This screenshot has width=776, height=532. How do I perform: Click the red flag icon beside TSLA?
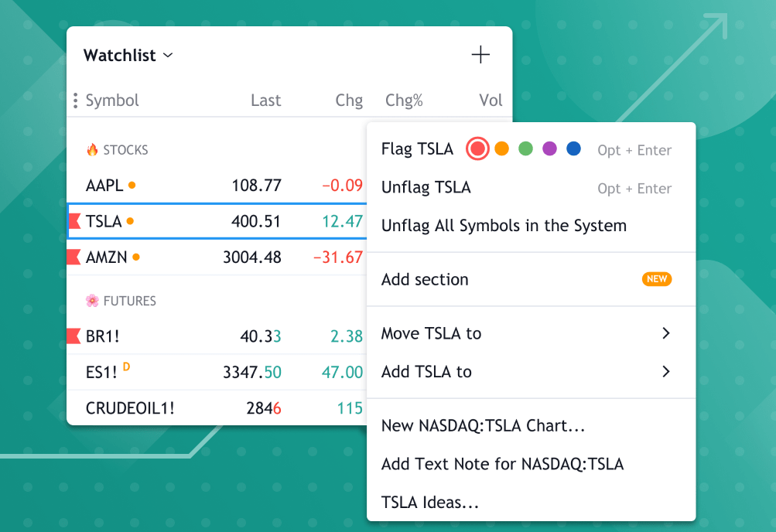point(73,220)
